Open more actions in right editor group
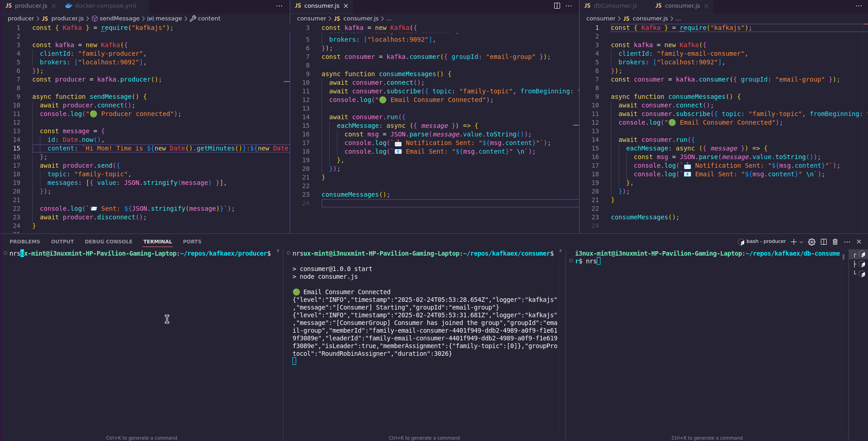868x441 pixels. 859,6
